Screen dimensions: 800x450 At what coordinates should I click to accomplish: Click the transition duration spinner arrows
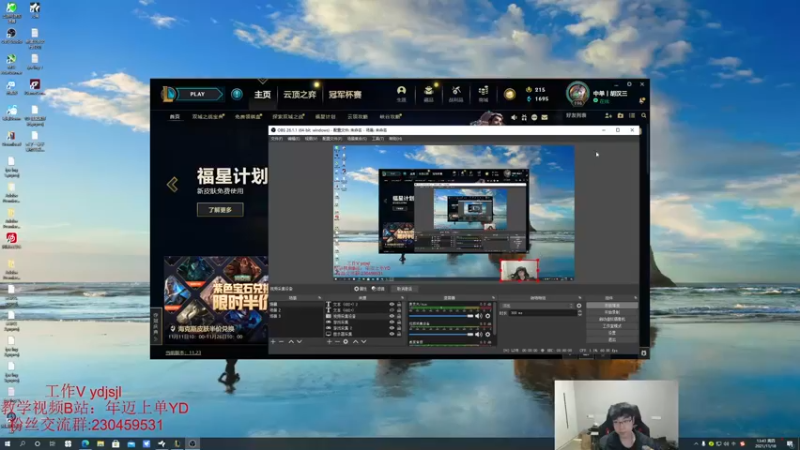[580, 313]
